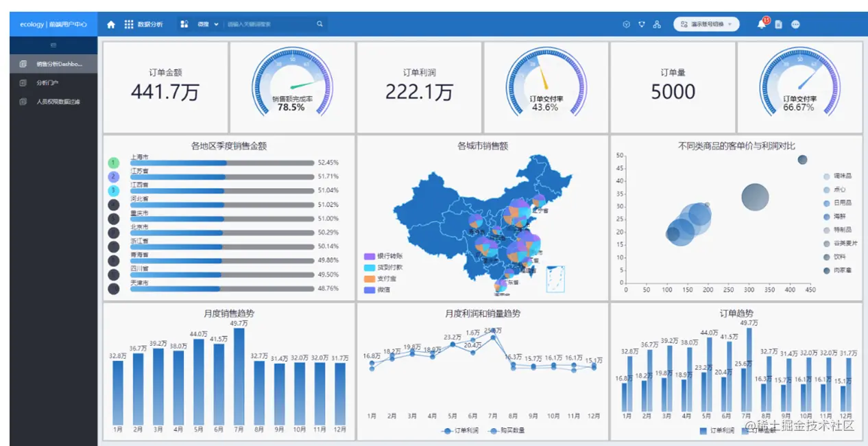
Task: Click the 222.1万 order profit value
Action: [x=419, y=92]
